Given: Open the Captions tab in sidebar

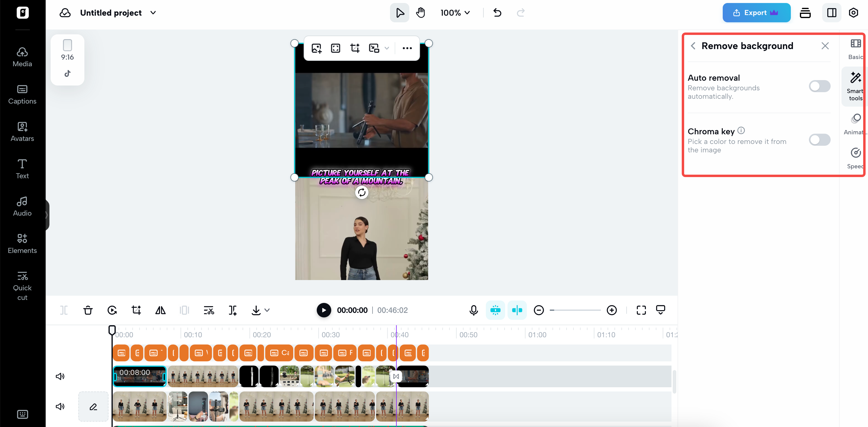Looking at the screenshot, I should pyautogui.click(x=22, y=94).
